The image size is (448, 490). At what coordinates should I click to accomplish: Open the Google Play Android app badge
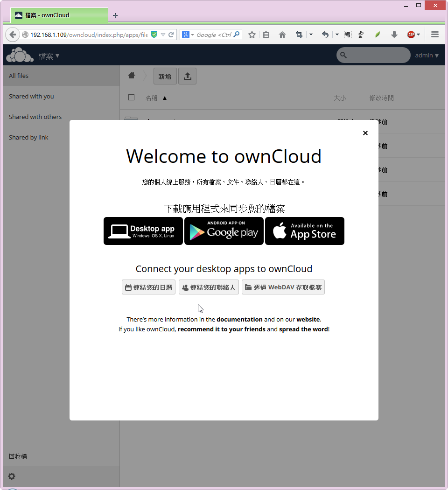click(224, 231)
